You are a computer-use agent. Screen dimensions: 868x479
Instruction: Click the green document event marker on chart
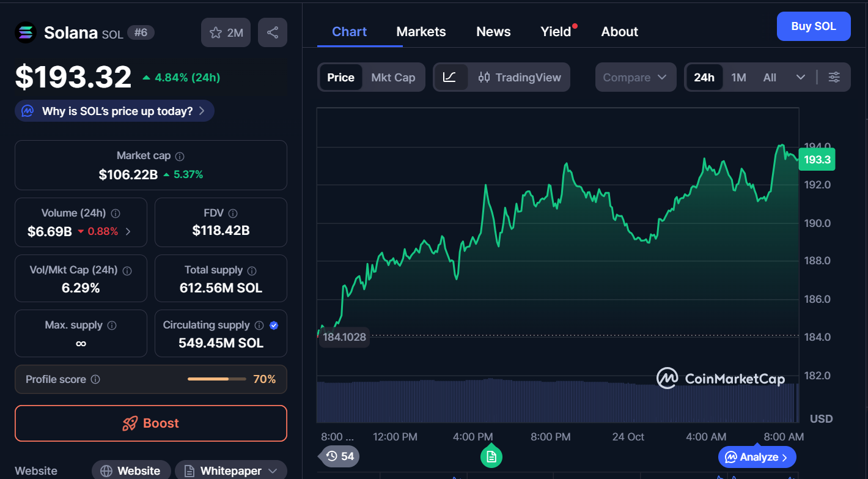[491, 456]
